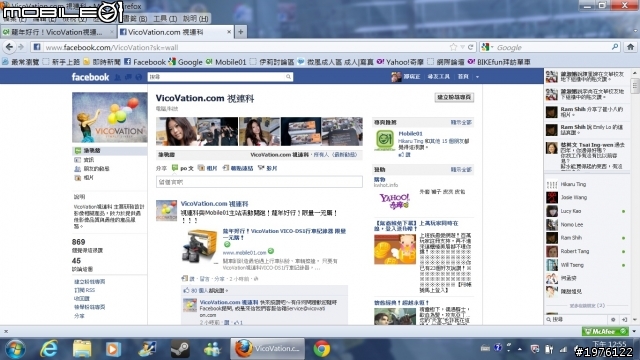Select the wall item in the left sidebar
The height and width of the screenshot is (360, 640).
click(x=110, y=151)
